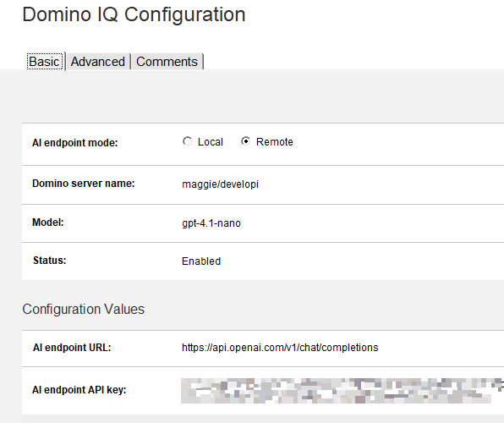Click the Domino server name value maggie/developi
This screenshot has width=504, height=423.
coord(220,184)
